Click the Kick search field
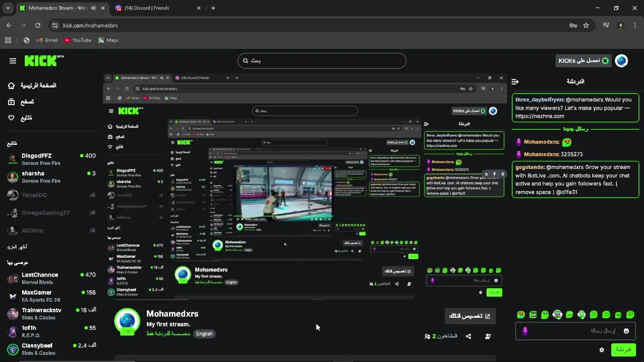Screen dimensions: 644x362 click(x=322, y=60)
